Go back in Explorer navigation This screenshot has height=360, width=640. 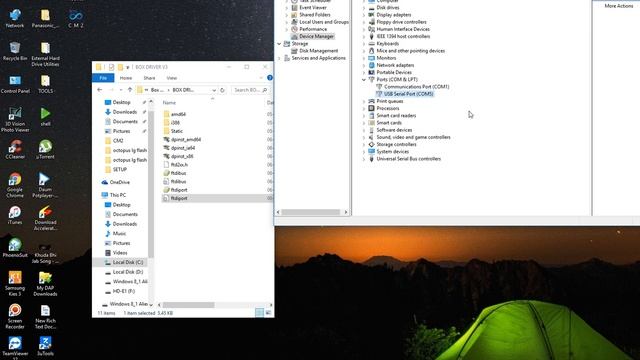point(100,90)
